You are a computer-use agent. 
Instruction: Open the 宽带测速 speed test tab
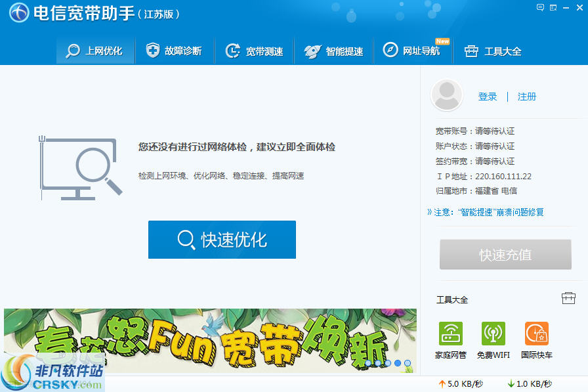click(x=254, y=51)
